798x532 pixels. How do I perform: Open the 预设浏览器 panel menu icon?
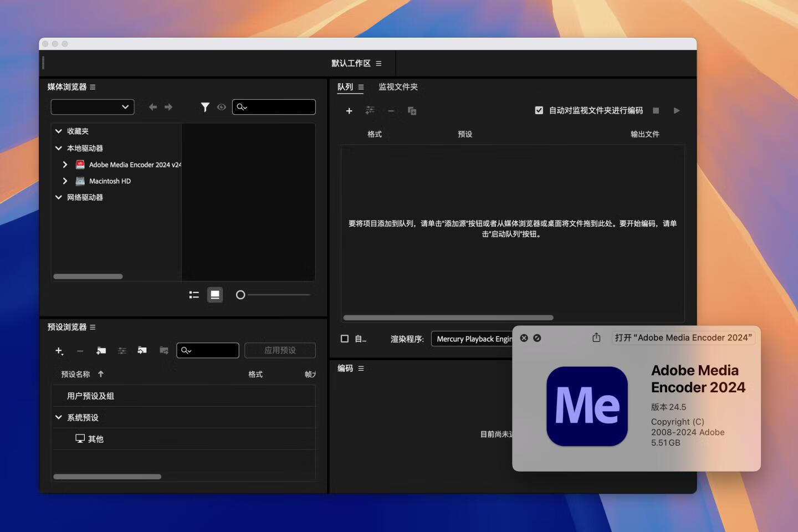tap(93, 327)
